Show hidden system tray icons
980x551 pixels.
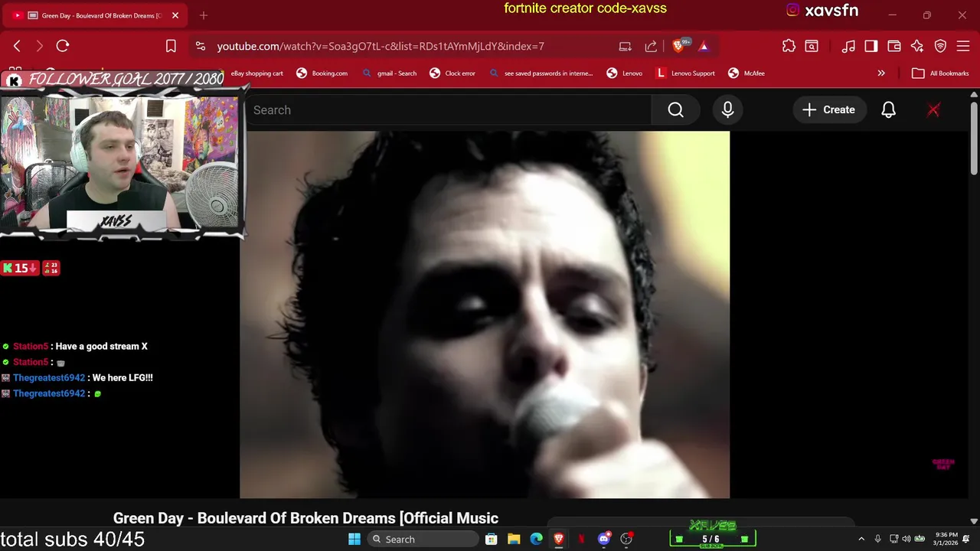[x=861, y=539]
